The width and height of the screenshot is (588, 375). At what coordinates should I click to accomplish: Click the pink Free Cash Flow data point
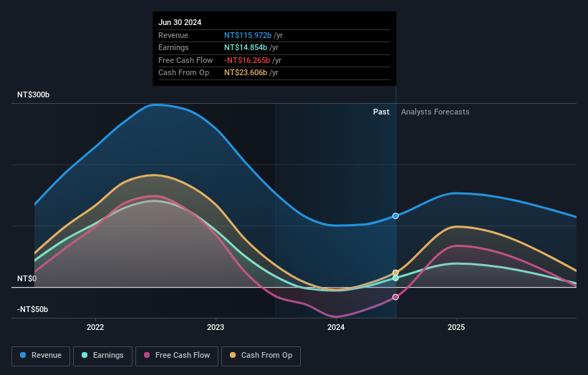tap(395, 297)
